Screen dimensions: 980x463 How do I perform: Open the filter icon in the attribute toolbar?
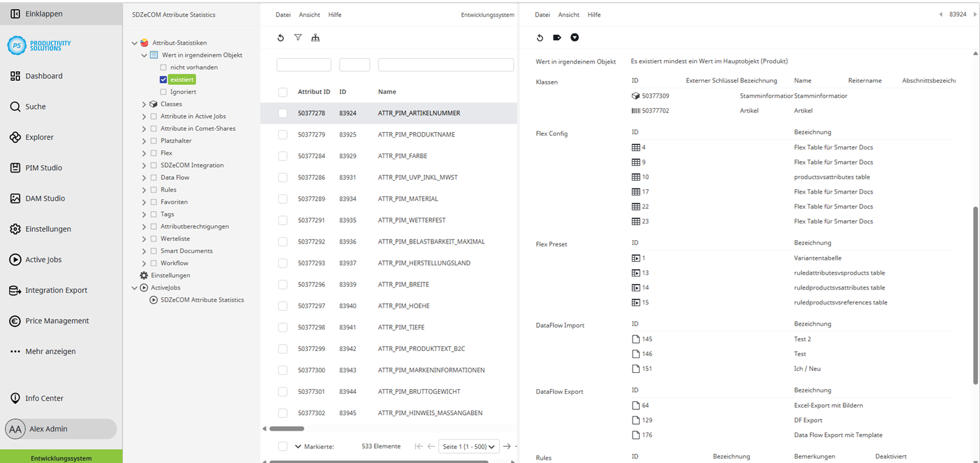click(x=298, y=38)
